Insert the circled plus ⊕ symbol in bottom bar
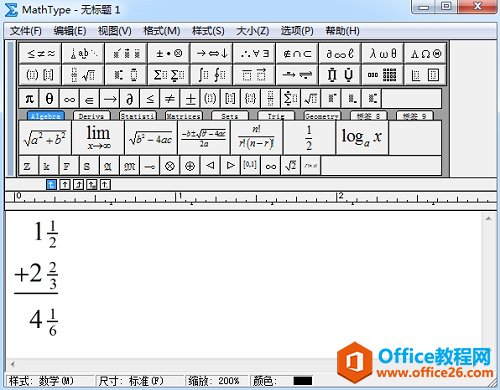500x390 pixels. [x=190, y=166]
